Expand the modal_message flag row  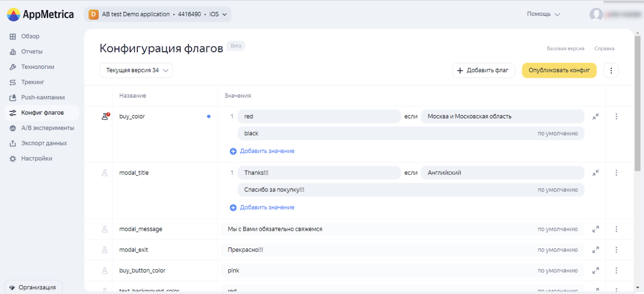595,229
